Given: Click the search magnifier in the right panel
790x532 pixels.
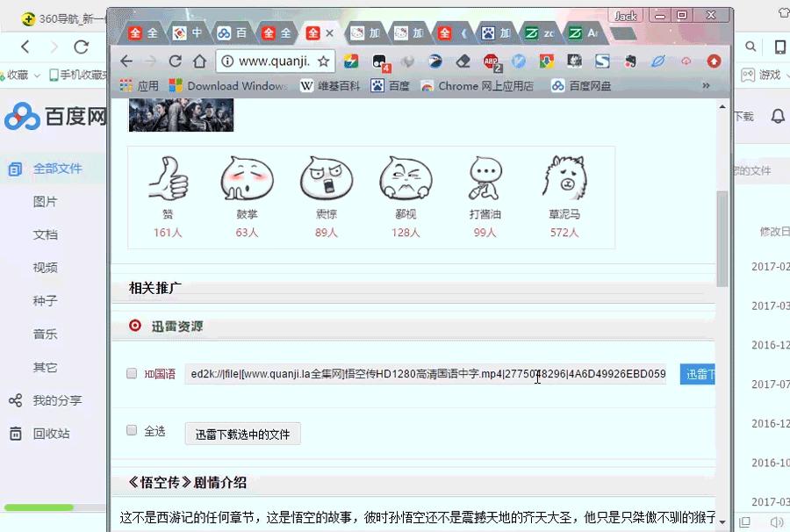Looking at the screenshot, I should pyautogui.click(x=750, y=46).
